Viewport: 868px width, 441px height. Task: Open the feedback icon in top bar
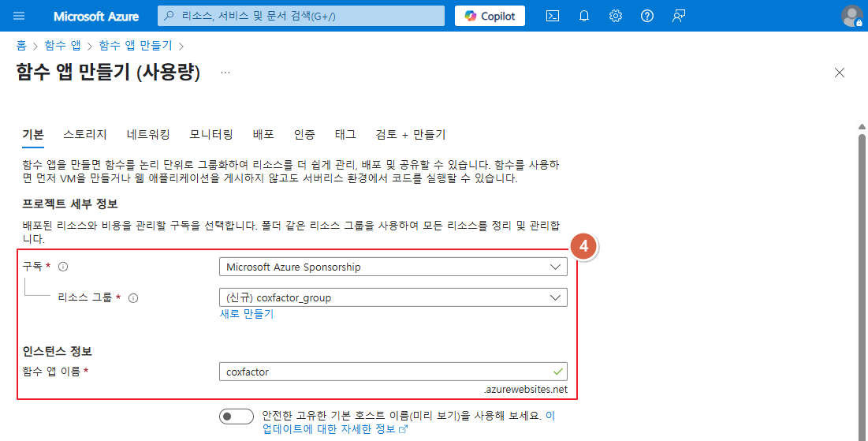(x=679, y=16)
